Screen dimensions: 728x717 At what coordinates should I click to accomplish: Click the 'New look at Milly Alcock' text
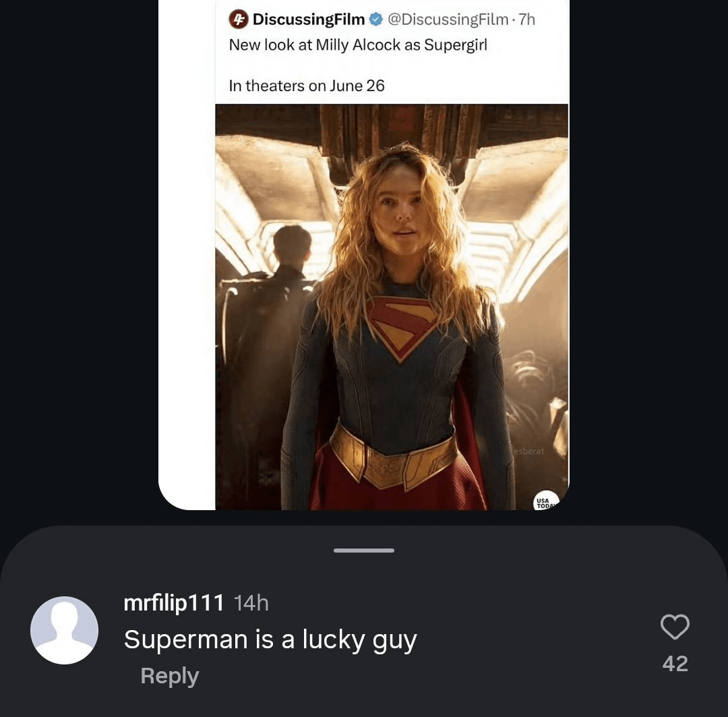tap(357, 45)
